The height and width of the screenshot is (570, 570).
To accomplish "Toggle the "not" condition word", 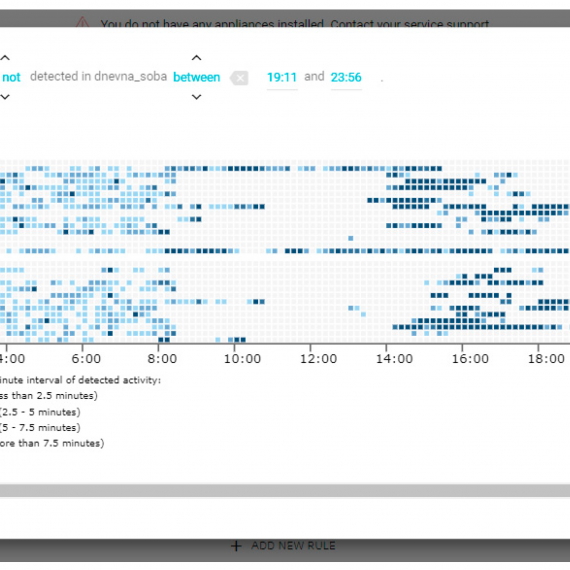I will pos(11,77).
